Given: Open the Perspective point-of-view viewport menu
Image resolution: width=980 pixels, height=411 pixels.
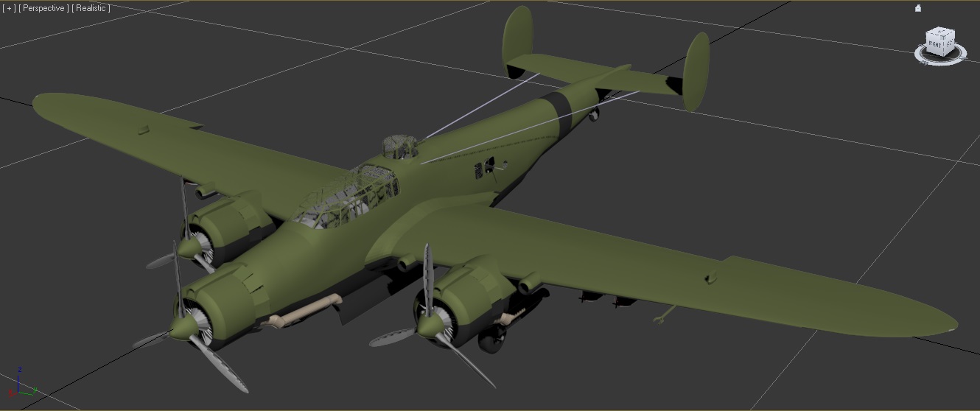Looking at the screenshot, I should point(44,8).
